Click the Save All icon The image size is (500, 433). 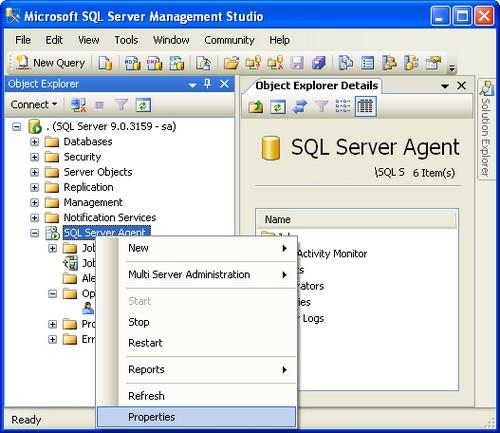(319, 63)
